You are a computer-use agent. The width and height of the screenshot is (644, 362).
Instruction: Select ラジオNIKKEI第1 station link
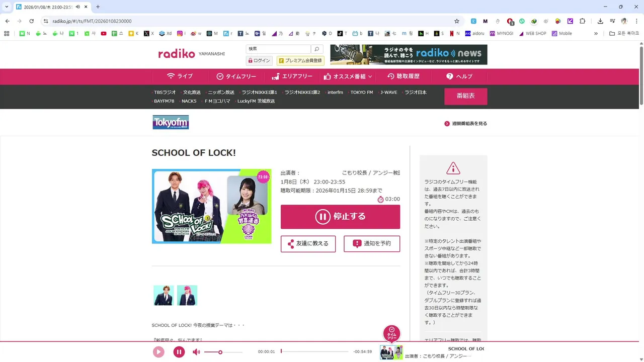[259, 93]
